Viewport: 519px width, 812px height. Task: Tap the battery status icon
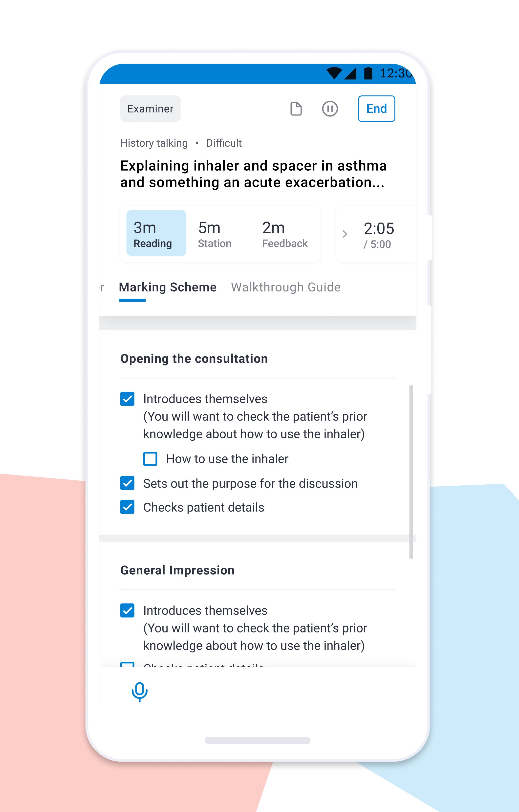368,73
